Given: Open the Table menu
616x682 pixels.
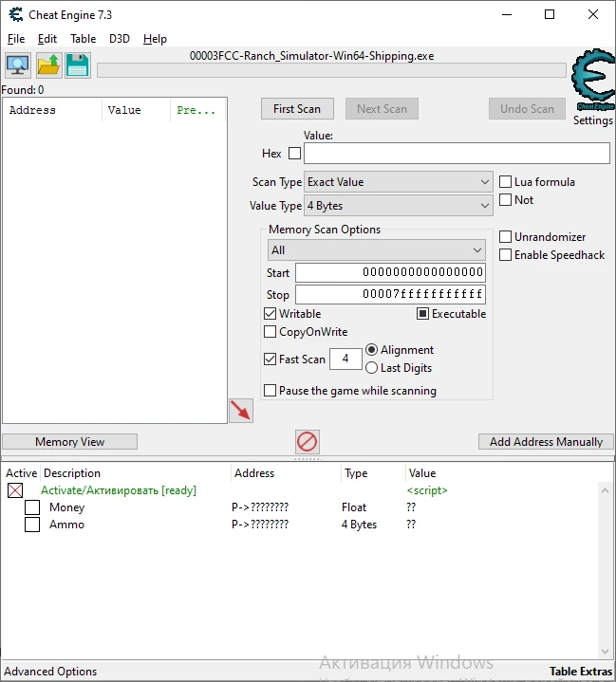Looking at the screenshot, I should 84,39.
